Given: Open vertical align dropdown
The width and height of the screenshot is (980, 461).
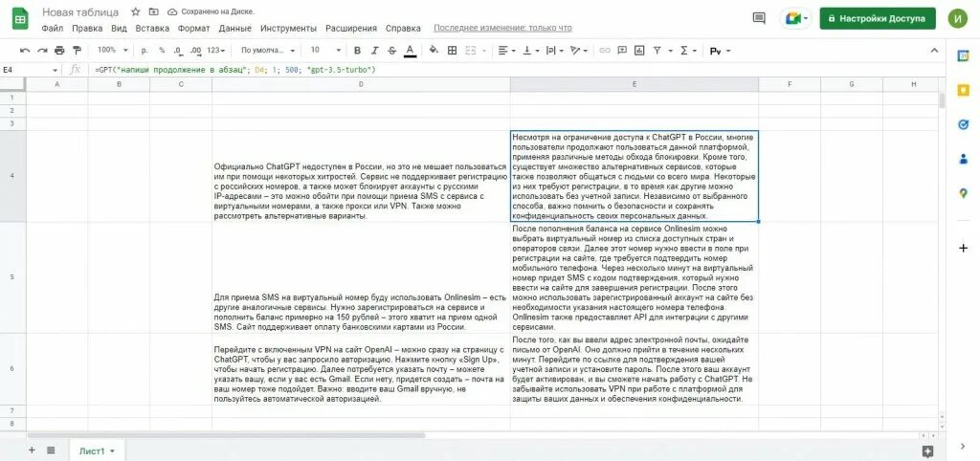Looking at the screenshot, I should (530, 50).
